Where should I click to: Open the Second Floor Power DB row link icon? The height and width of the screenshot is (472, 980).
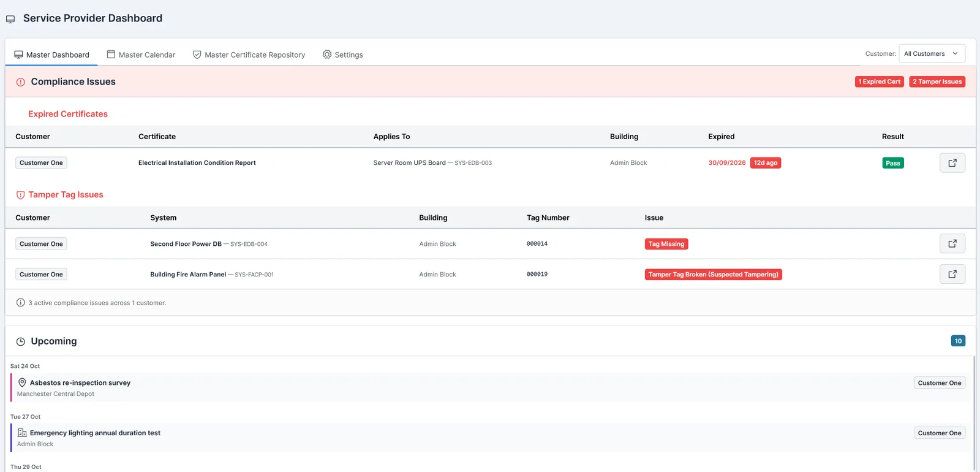(x=952, y=244)
